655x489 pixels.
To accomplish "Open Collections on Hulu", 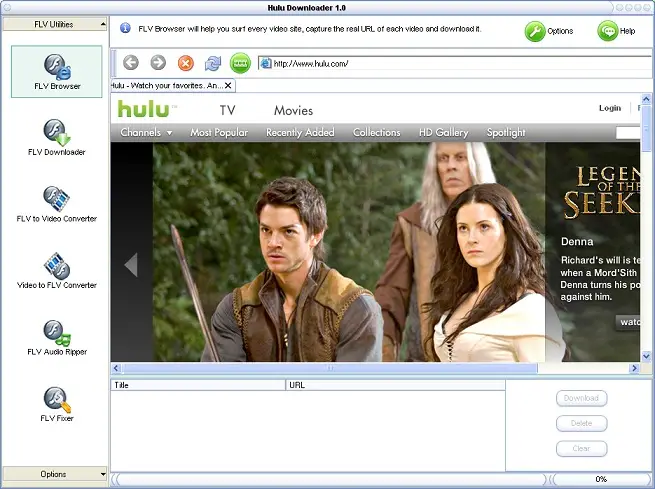I will pos(376,132).
